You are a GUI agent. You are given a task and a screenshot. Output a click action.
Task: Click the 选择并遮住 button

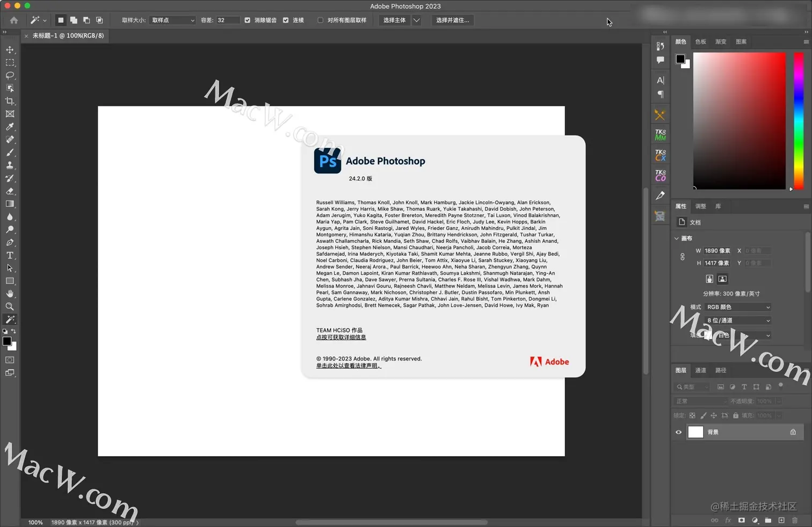pos(452,20)
